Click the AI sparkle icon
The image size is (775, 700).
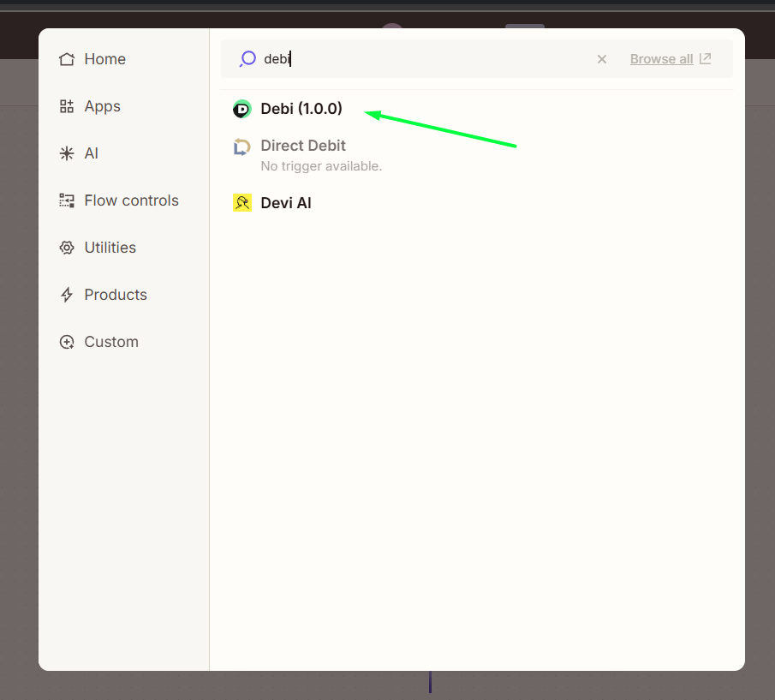[x=67, y=153]
